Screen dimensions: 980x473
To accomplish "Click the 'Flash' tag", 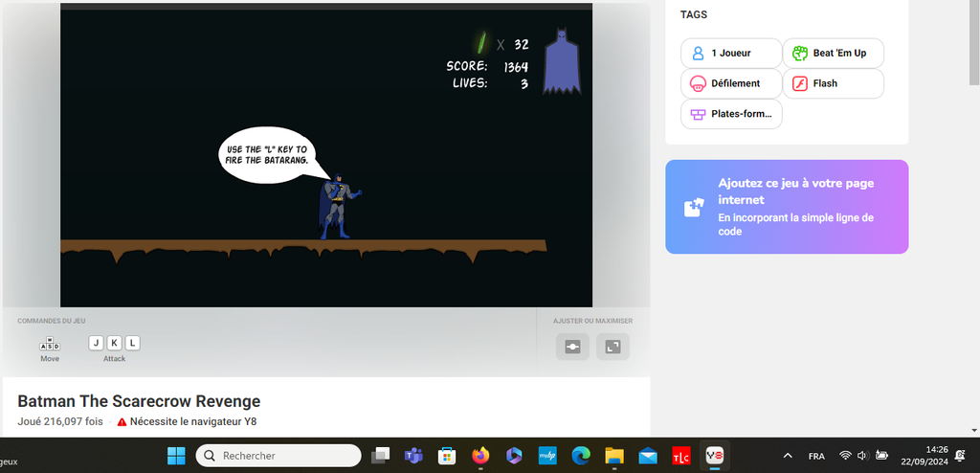I will click(x=833, y=83).
